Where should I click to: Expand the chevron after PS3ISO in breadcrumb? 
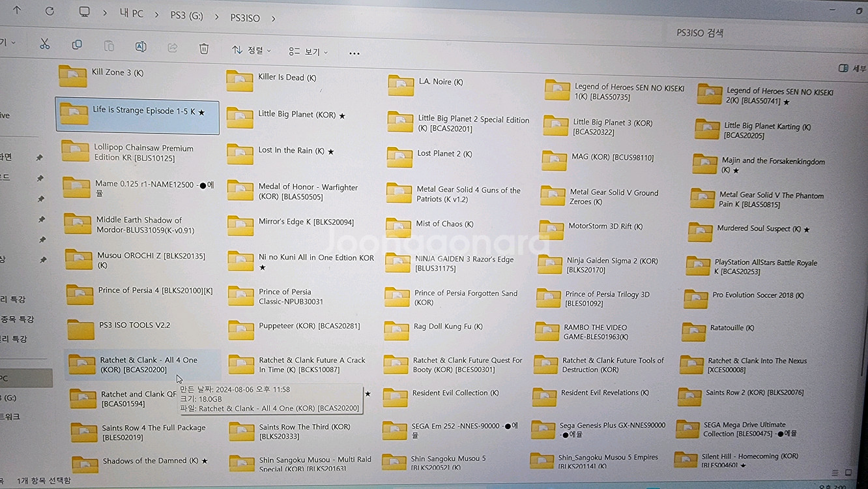[273, 18]
